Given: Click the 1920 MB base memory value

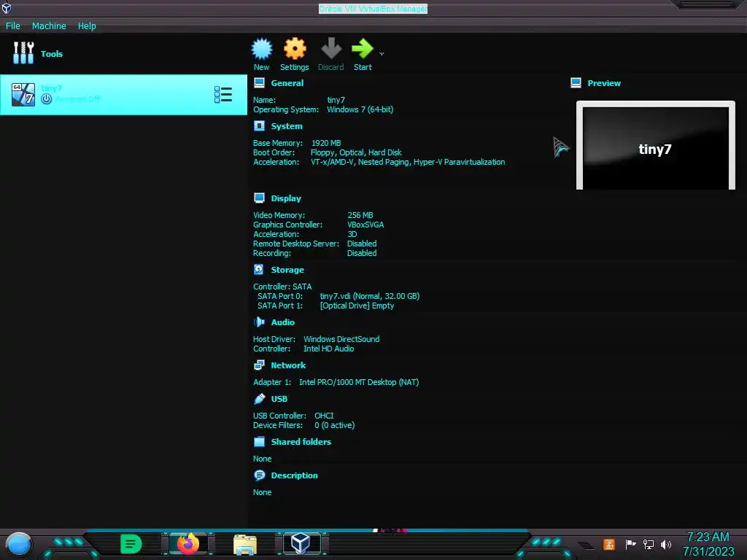Looking at the screenshot, I should tap(326, 143).
